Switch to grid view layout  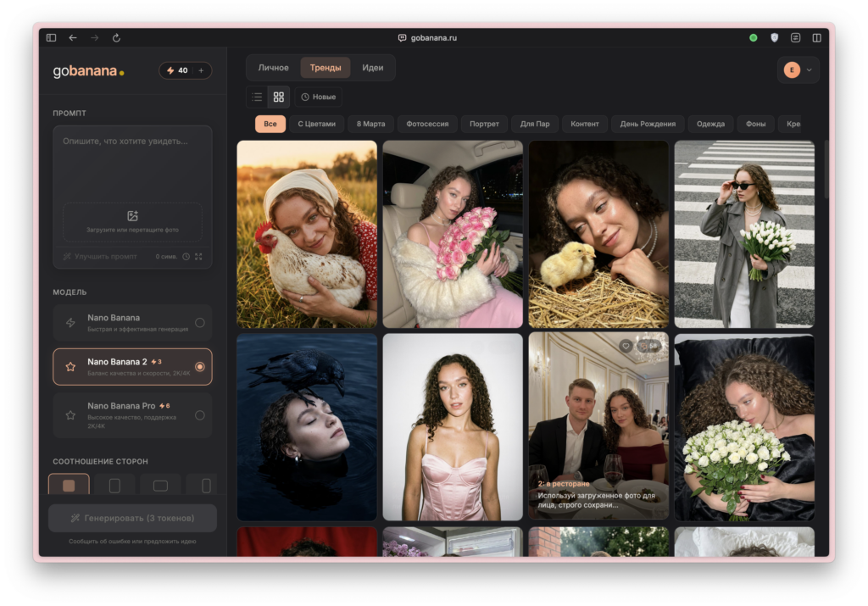(278, 97)
